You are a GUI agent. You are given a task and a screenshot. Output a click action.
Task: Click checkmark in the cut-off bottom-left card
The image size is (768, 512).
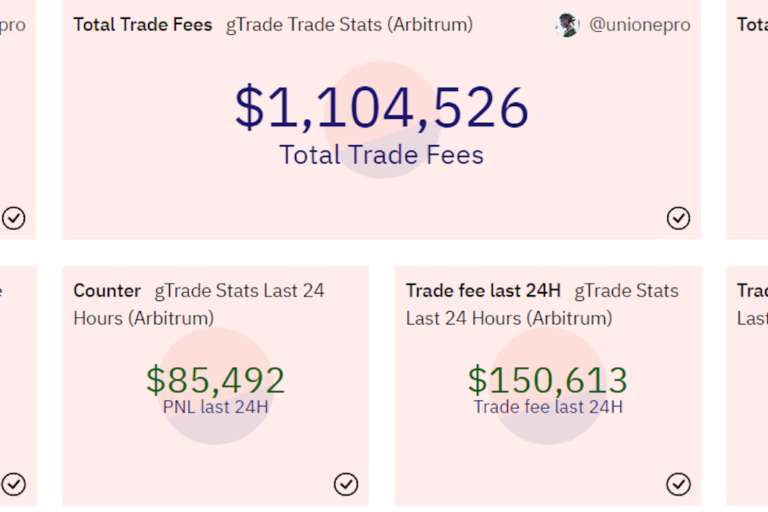(x=13, y=484)
